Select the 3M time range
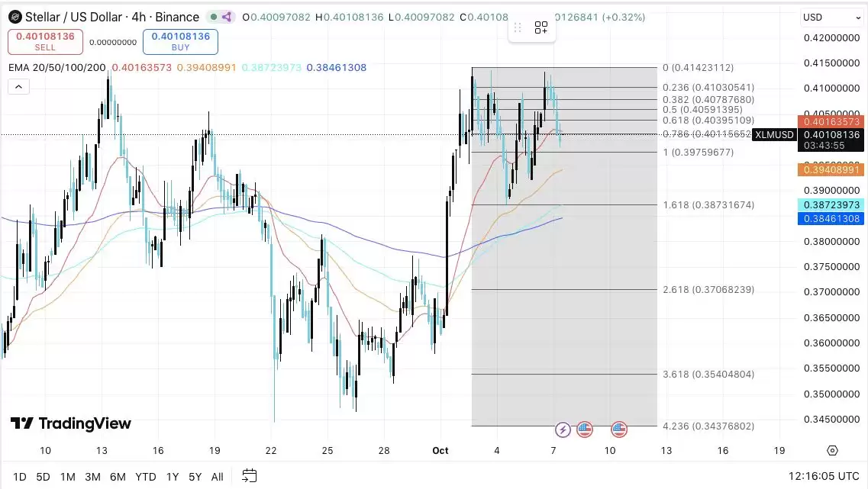The width and height of the screenshot is (868, 489). pyautogui.click(x=92, y=477)
